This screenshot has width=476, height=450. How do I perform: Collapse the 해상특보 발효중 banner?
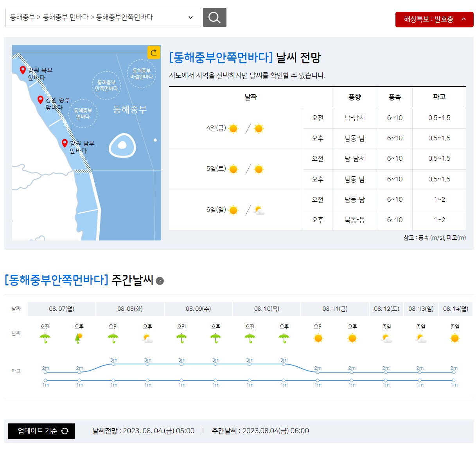pos(434,19)
